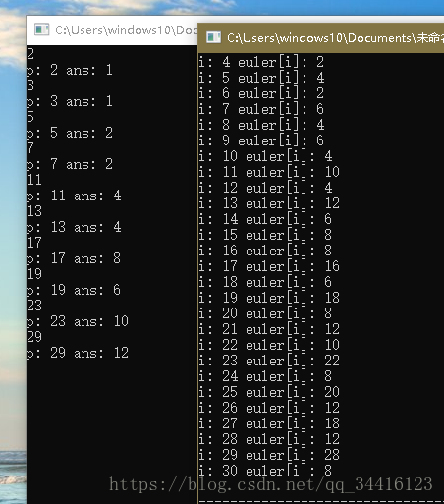
Task: Select the desktop wallpaper on the left edge
Action: pos(13,262)
